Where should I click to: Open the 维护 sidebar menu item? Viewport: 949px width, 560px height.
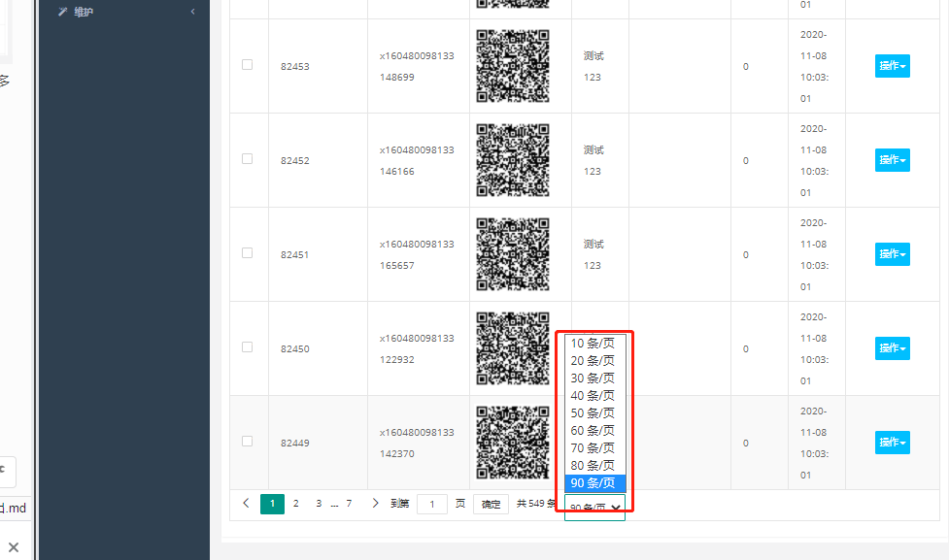tap(124, 12)
